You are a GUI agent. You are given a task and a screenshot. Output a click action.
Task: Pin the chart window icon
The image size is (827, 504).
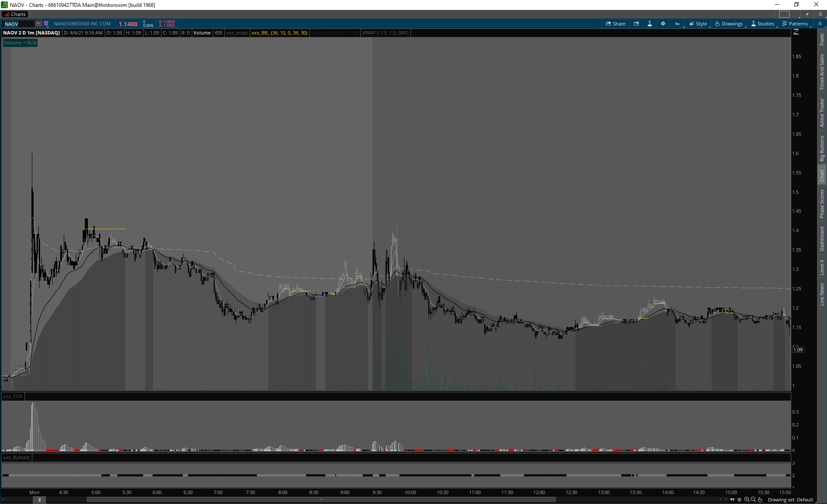[x=807, y=14]
